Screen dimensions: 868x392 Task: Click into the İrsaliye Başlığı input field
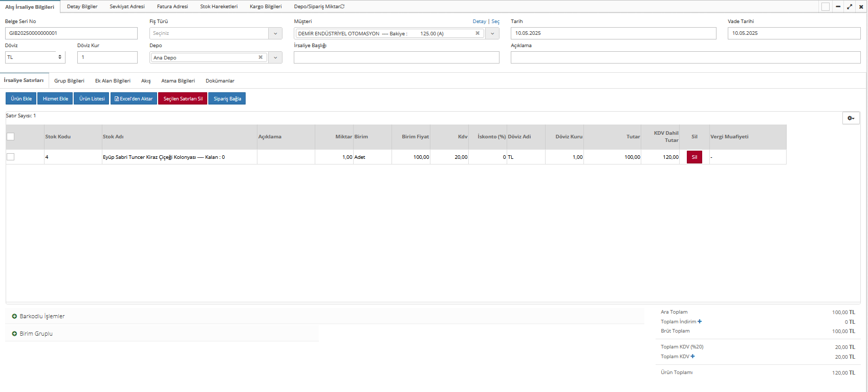396,57
